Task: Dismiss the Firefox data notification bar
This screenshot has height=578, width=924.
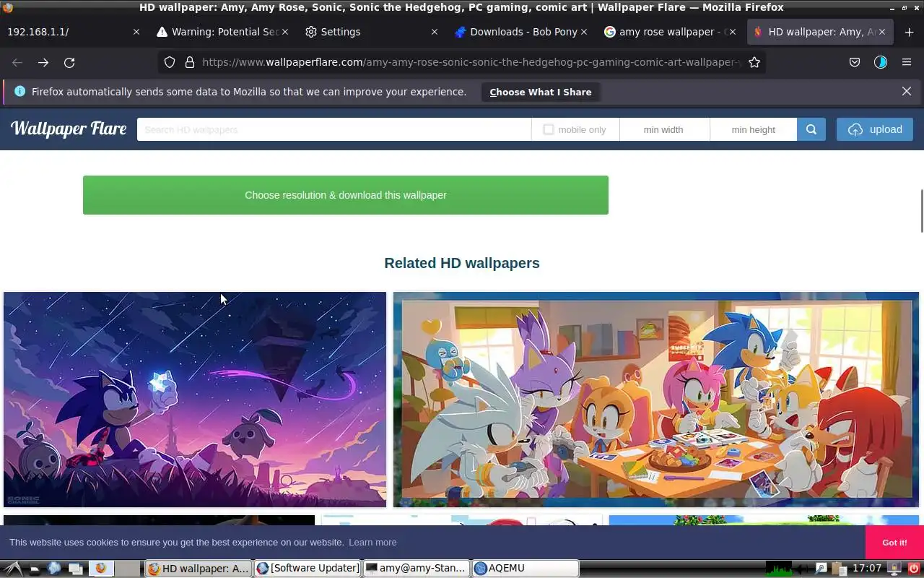Action: [x=907, y=91]
